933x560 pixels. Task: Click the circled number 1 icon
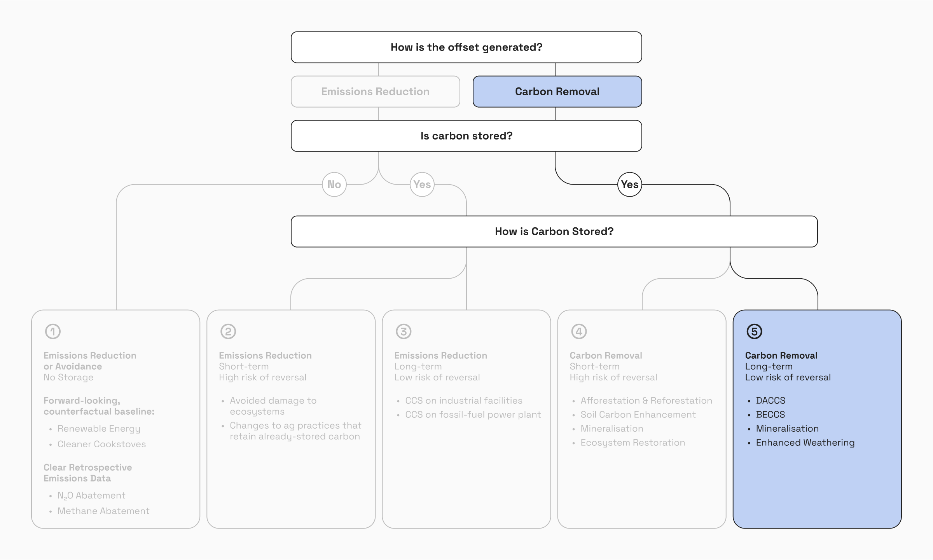[53, 331]
